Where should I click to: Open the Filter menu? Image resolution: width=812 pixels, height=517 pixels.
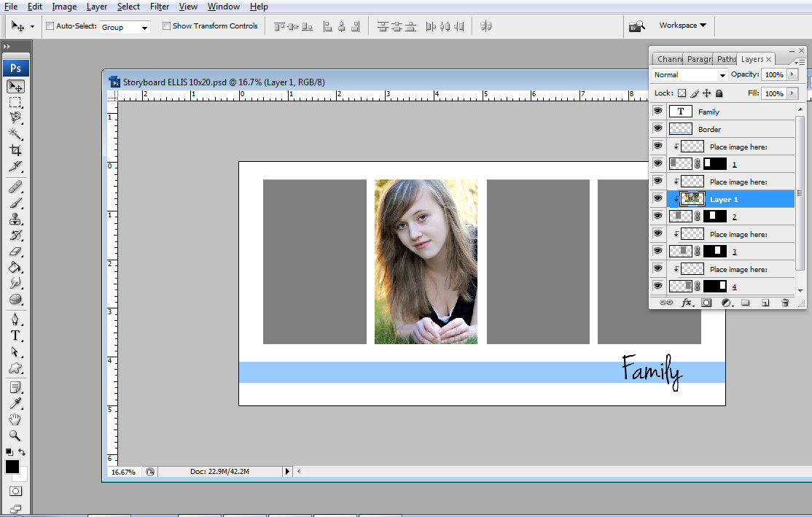click(x=159, y=6)
